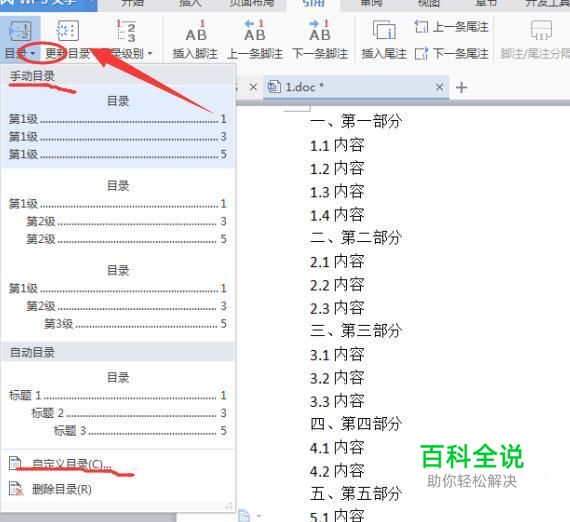Click 脚注/尾注分隔线 separator icon

point(541,31)
